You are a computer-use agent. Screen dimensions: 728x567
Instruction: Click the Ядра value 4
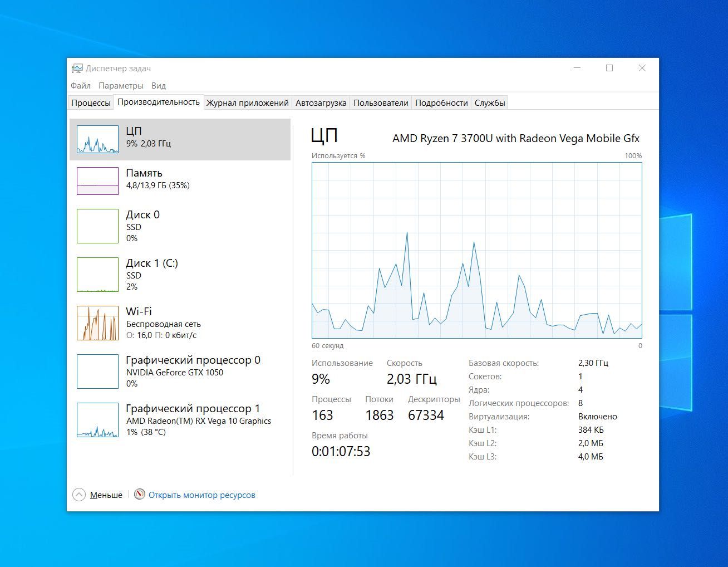pos(581,389)
